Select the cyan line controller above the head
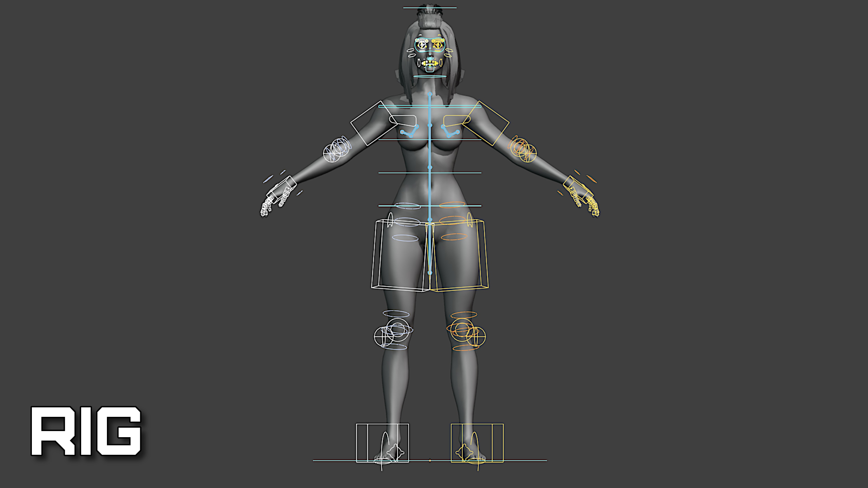The image size is (868, 488). click(x=430, y=8)
